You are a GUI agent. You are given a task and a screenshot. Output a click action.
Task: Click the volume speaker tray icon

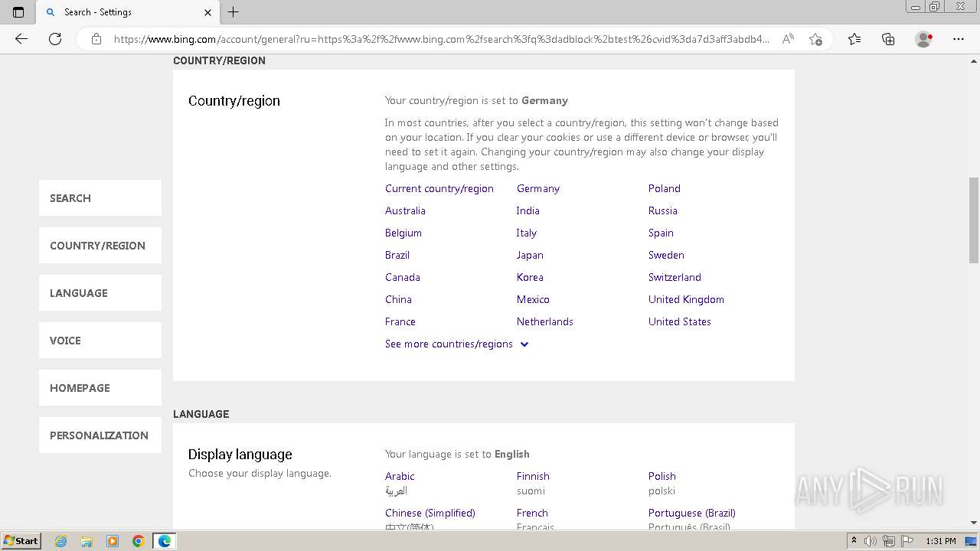pos(871,541)
